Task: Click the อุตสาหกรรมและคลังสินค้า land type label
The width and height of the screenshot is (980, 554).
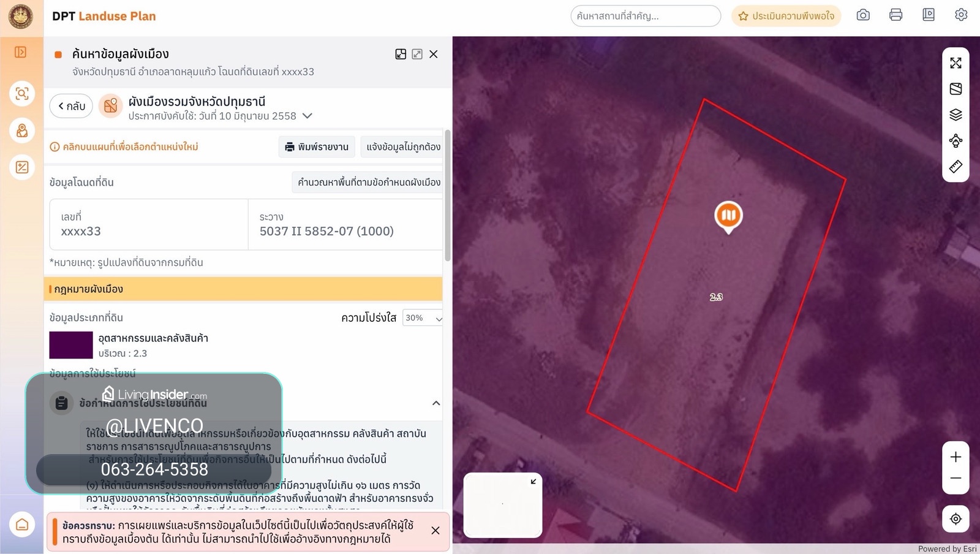Action: click(x=153, y=338)
